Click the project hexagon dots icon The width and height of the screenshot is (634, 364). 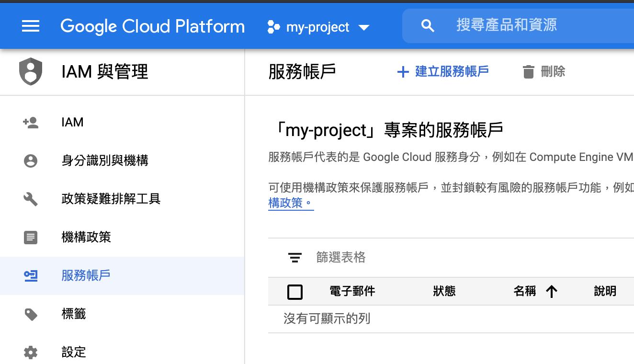click(273, 27)
